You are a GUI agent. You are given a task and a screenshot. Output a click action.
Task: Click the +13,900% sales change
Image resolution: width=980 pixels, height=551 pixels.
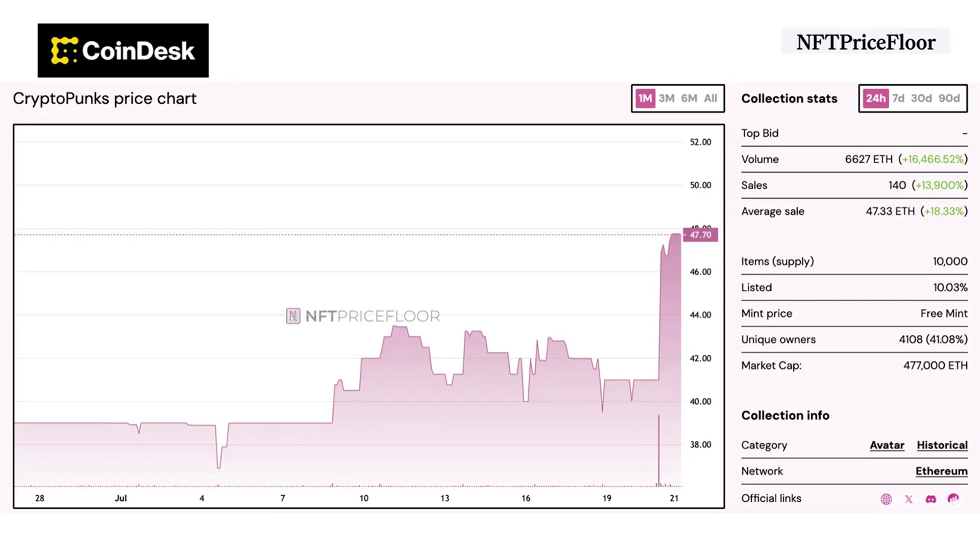[940, 185]
